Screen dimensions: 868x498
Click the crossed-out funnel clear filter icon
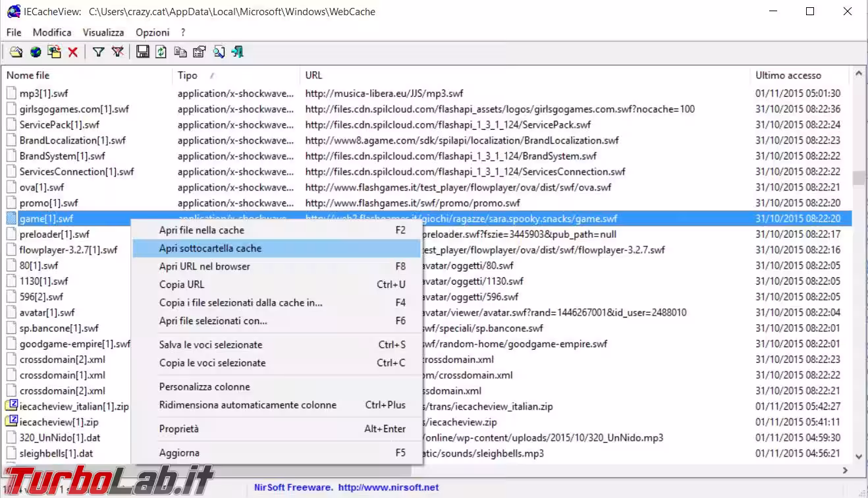coord(117,52)
